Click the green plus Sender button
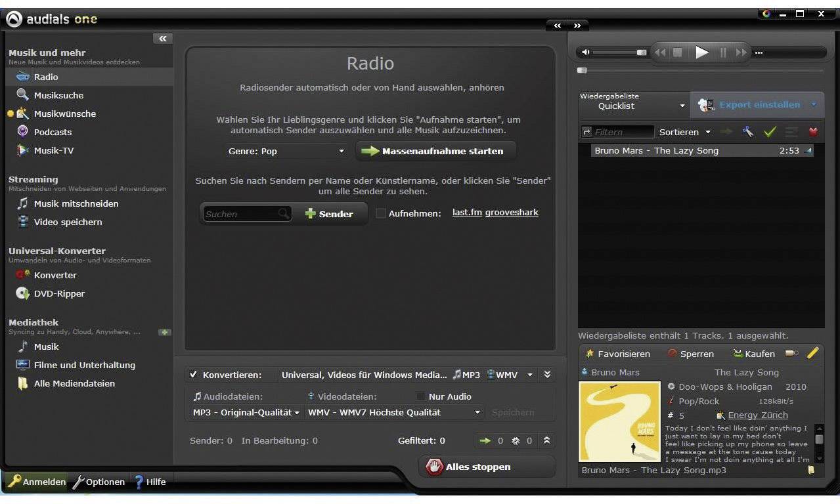The width and height of the screenshot is (840, 504). pyautogui.click(x=329, y=214)
